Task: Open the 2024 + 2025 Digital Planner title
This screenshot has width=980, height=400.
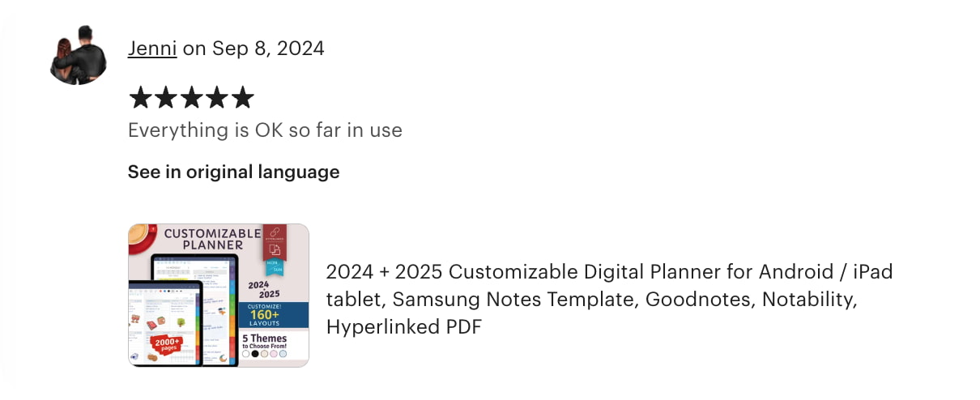Action: tap(609, 299)
